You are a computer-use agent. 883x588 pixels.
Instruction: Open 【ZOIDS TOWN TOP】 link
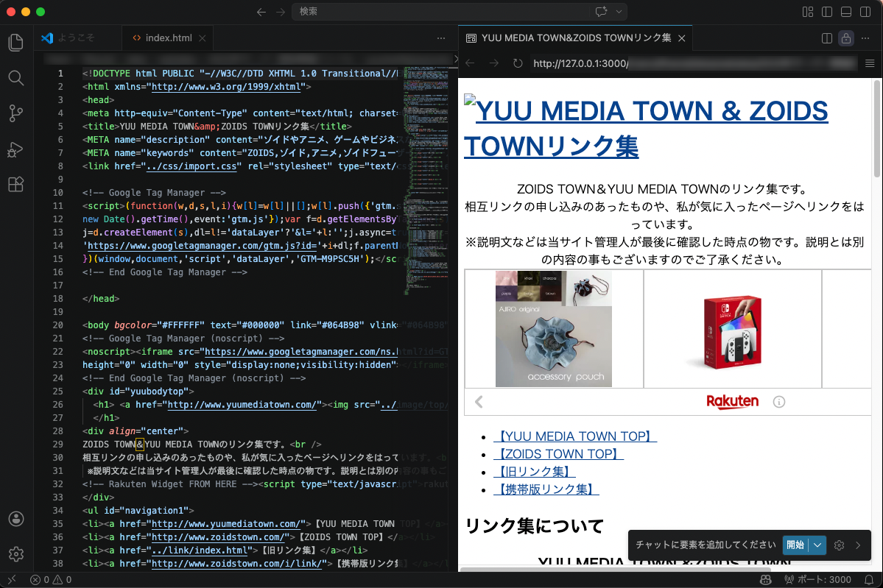(559, 454)
